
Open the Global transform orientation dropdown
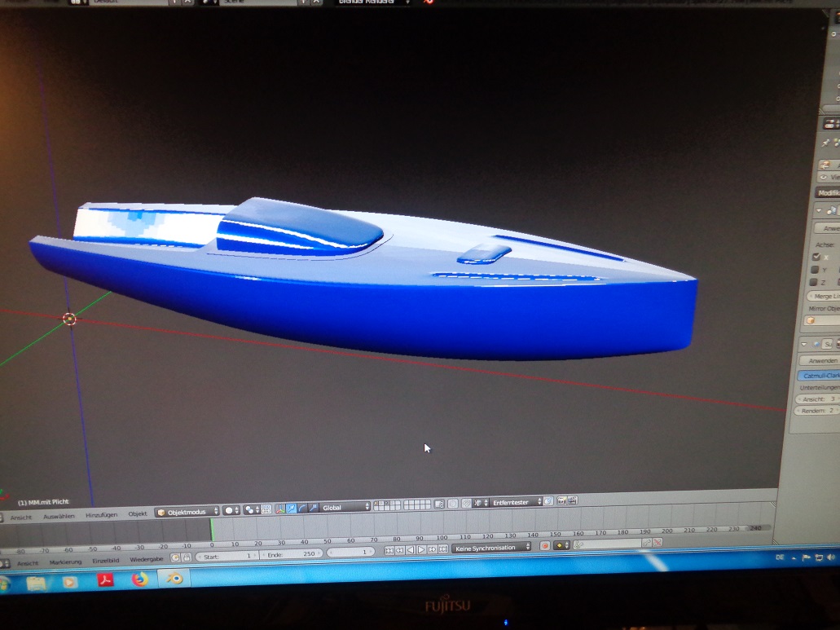pos(345,507)
